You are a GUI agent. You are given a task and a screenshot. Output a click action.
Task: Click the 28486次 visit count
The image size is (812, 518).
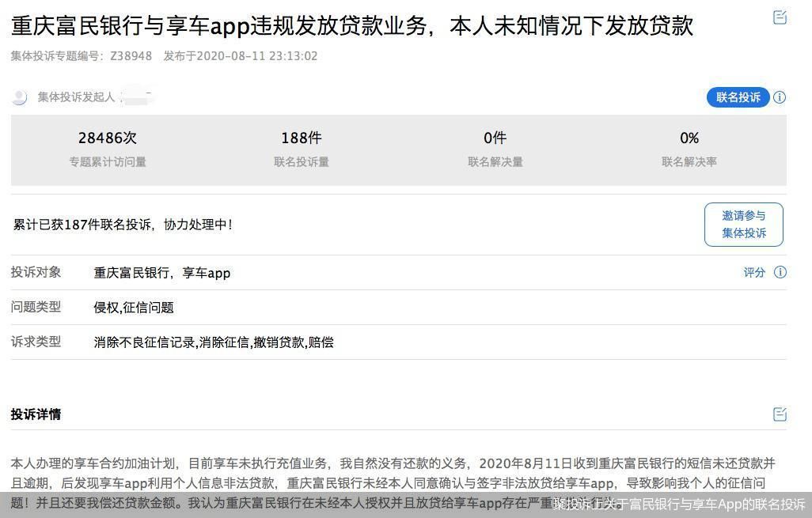tap(108, 138)
